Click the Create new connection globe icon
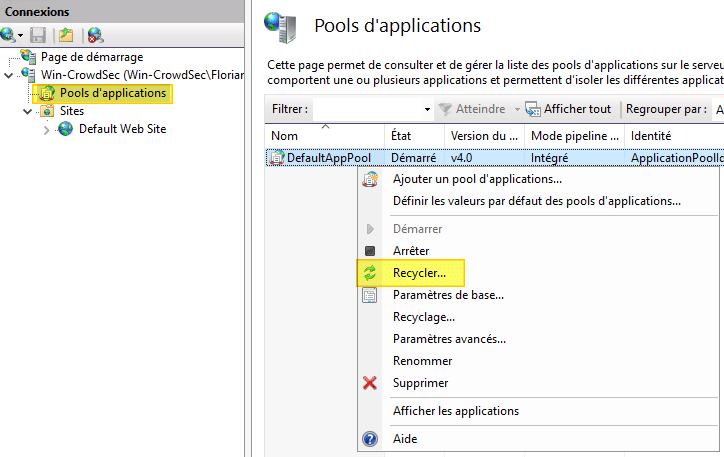The width and height of the screenshot is (724, 457). [x=9, y=35]
